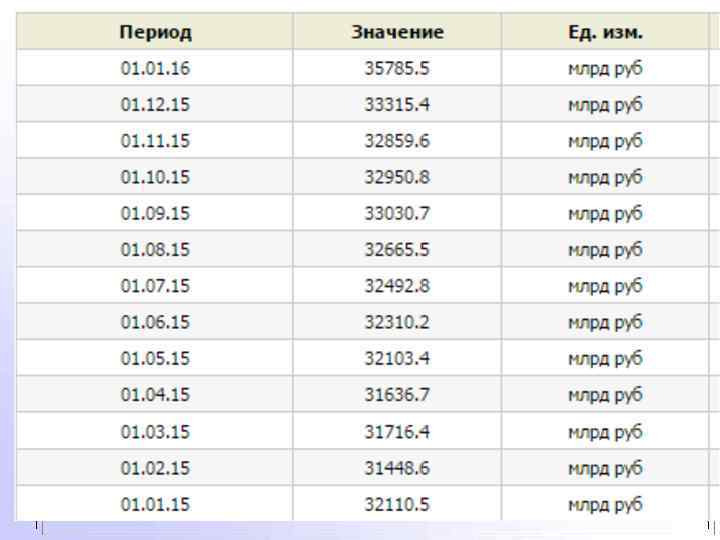Click the value 32492.8

click(397, 286)
